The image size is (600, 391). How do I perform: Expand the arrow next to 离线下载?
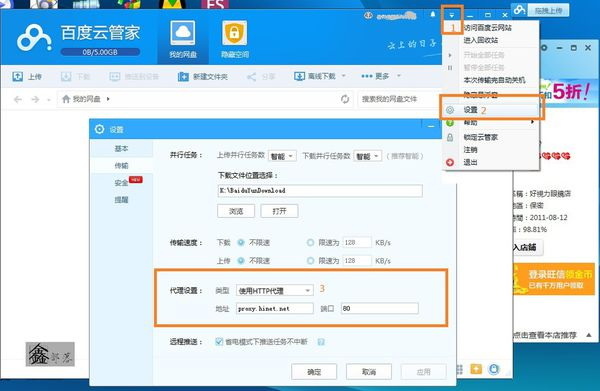tap(344, 76)
